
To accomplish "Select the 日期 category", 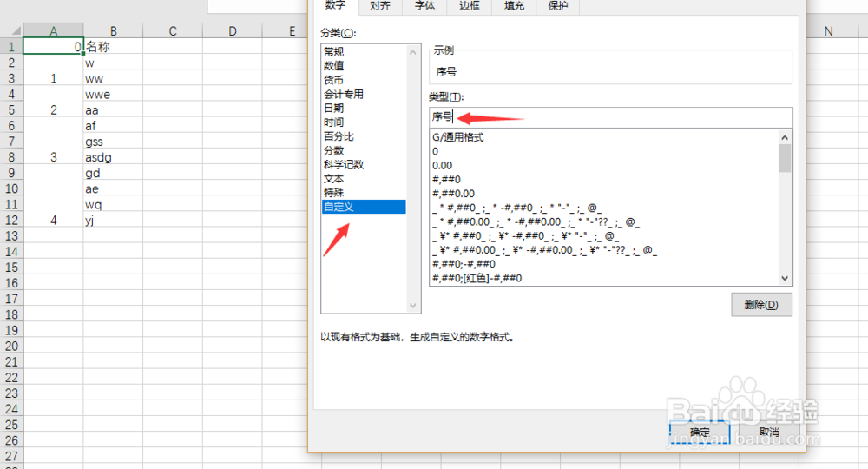I will click(364, 108).
